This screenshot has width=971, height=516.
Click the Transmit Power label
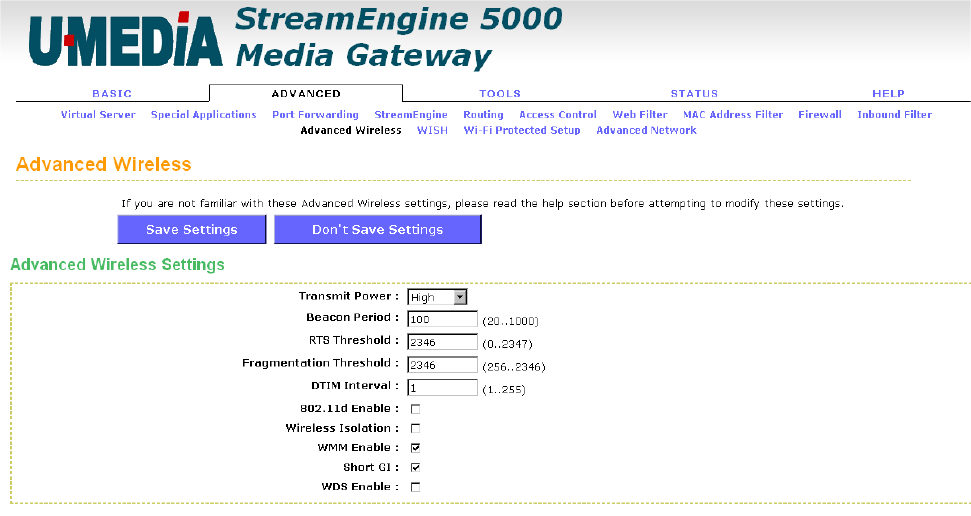coord(349,296)
